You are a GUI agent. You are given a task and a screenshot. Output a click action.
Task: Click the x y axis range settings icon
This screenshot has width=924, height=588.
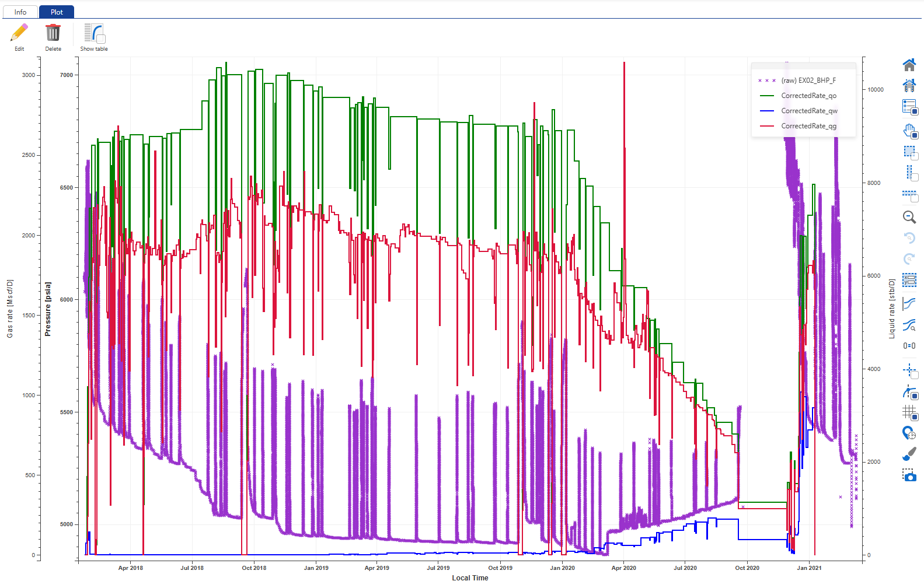point(909,280)
